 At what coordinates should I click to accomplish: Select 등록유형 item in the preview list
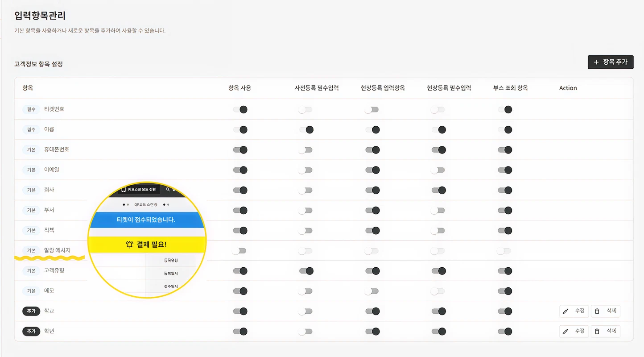point(171,260)
